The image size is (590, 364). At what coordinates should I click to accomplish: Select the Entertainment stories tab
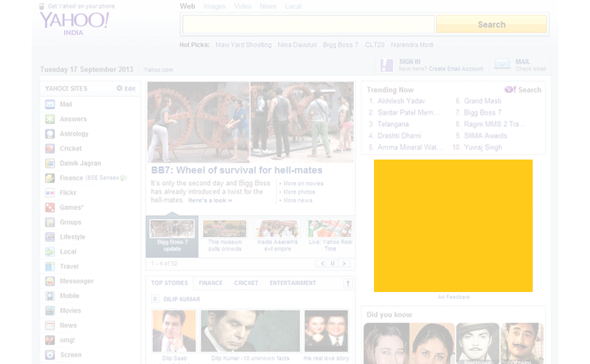coord(293,283)
